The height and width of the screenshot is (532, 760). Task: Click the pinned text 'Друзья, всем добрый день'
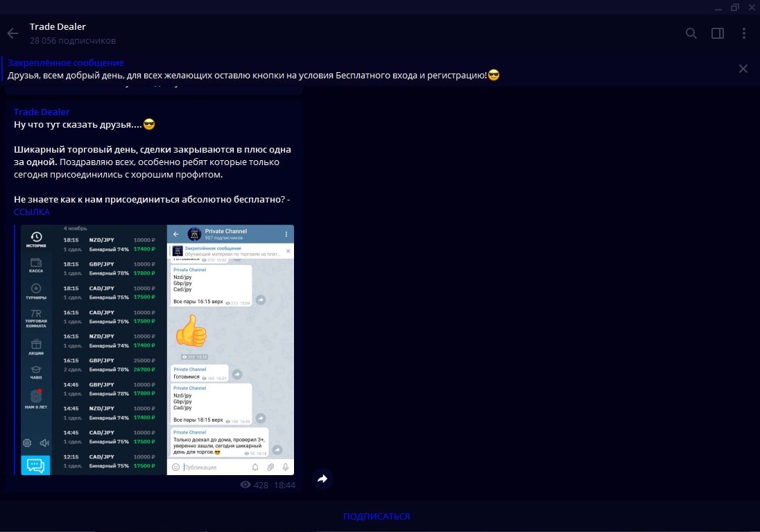(65, 76)
